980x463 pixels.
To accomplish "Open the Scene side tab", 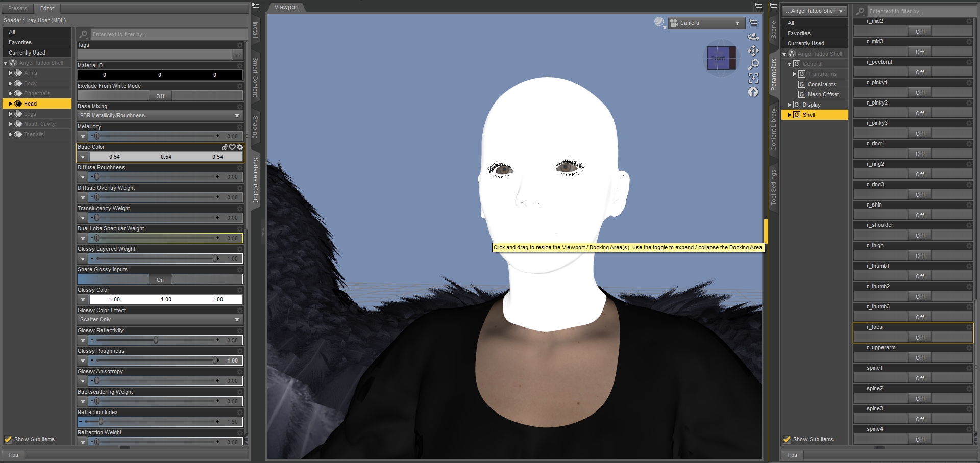I will coord(774,30).
